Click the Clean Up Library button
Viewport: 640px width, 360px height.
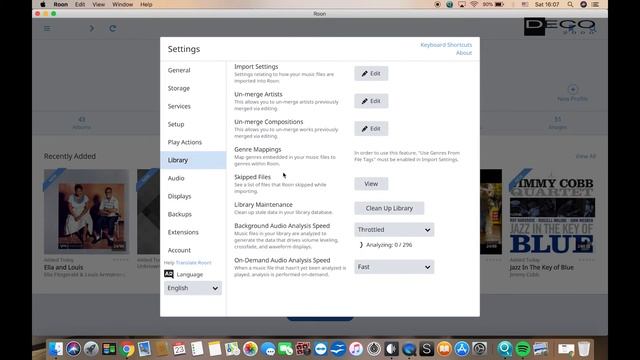[x=389, y=208]
